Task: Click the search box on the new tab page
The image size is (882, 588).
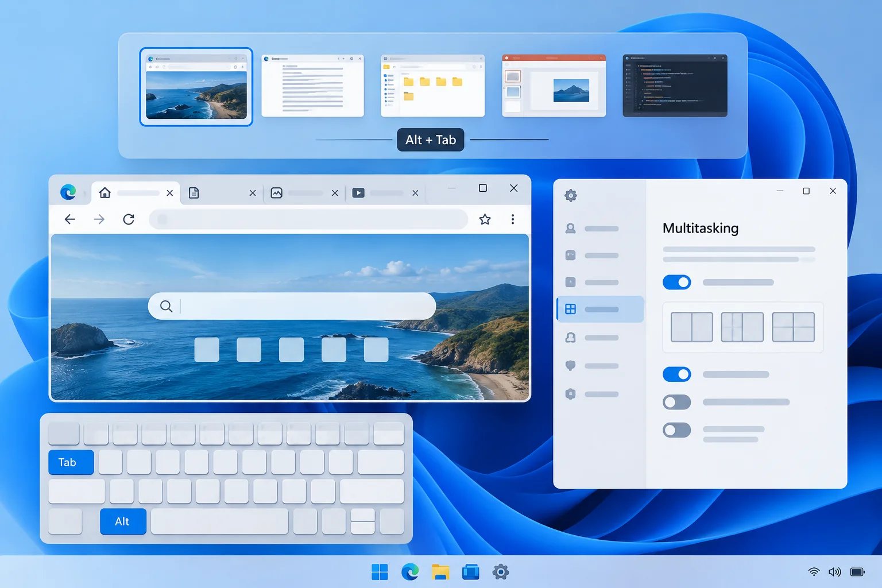Action: [x=292, y=306]
